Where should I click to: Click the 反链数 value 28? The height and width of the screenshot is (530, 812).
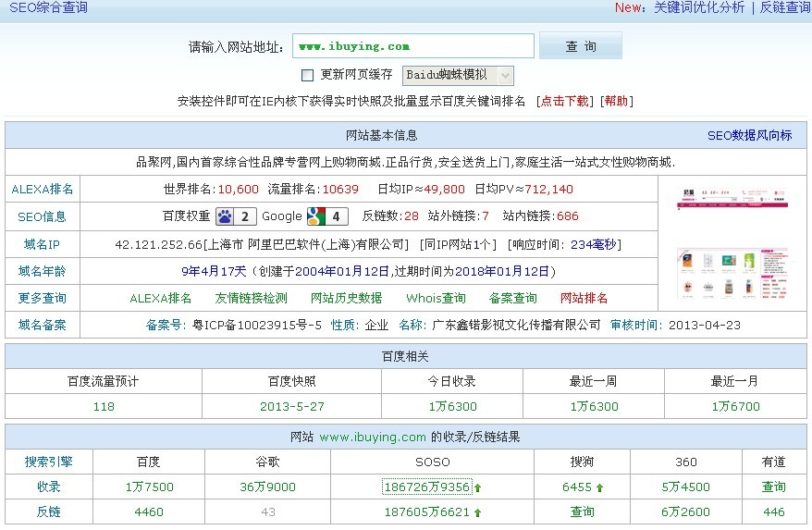point(412,216)
